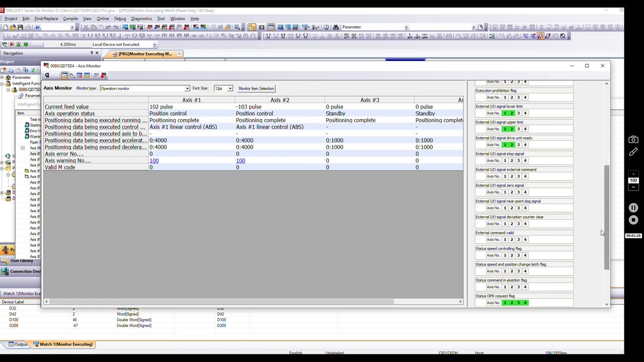644x362 pixels.
Task: Open the Compile menu
Action: (x=70, y=19)
